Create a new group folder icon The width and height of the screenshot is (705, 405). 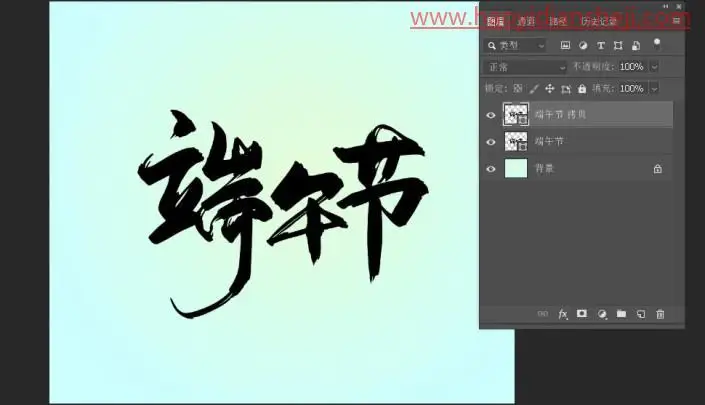tap(621, 313)
